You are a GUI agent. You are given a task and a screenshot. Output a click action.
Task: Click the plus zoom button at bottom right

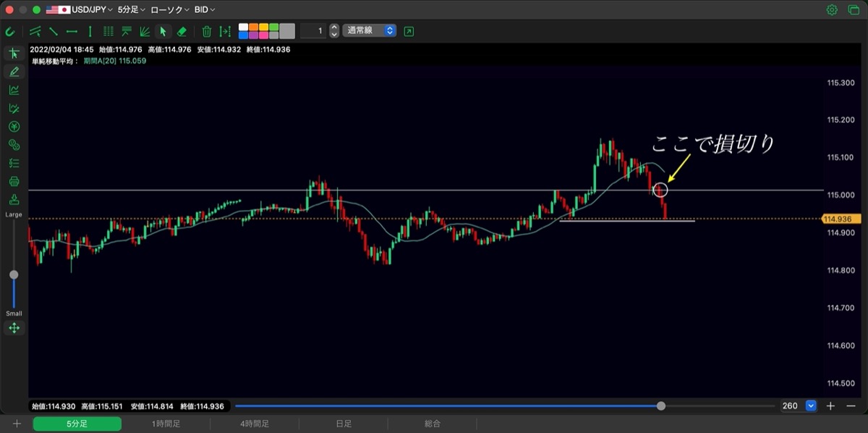pos(831,406)
